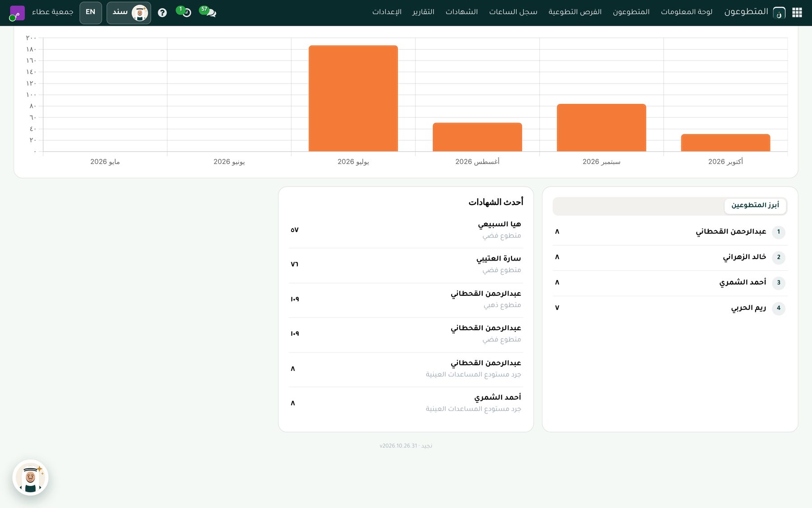Click the يوليو 2026 chart bar
Screen dimensions: 812x508
click(353, 98)
